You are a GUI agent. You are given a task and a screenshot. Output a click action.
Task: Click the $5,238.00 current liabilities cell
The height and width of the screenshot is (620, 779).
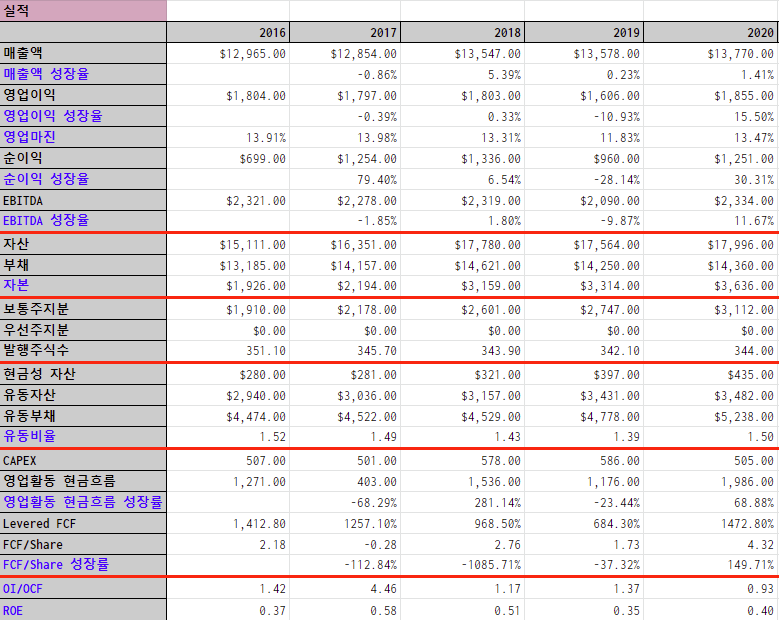point(711,416)
